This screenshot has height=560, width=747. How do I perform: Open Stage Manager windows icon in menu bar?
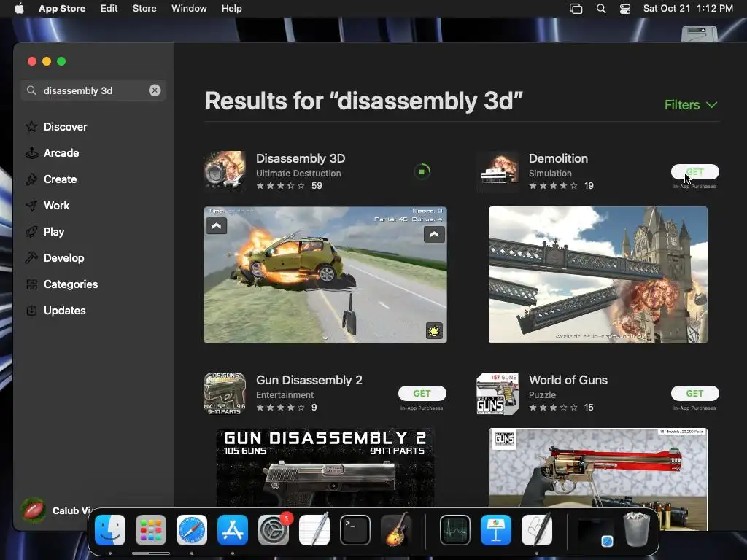tap(576, 9)
